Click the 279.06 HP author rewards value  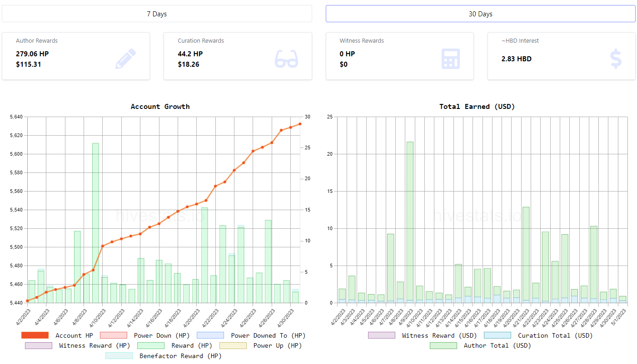click(x=32, y=54)
